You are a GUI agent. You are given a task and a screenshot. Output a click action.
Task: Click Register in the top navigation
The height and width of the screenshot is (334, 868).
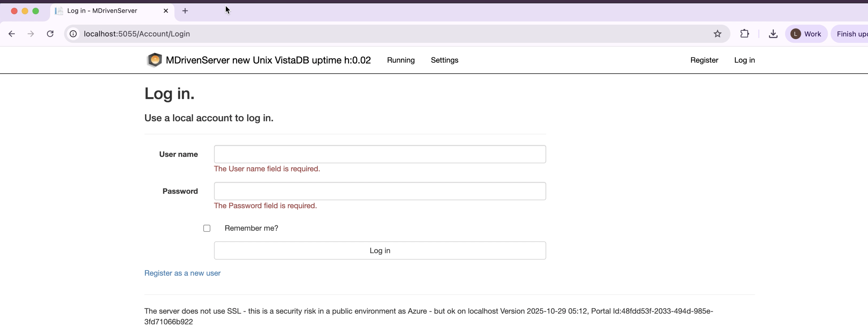point(704,60)
